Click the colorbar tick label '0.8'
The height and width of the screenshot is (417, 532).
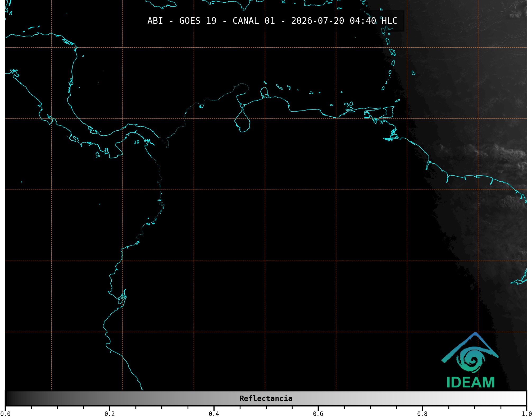pos(422,414)
